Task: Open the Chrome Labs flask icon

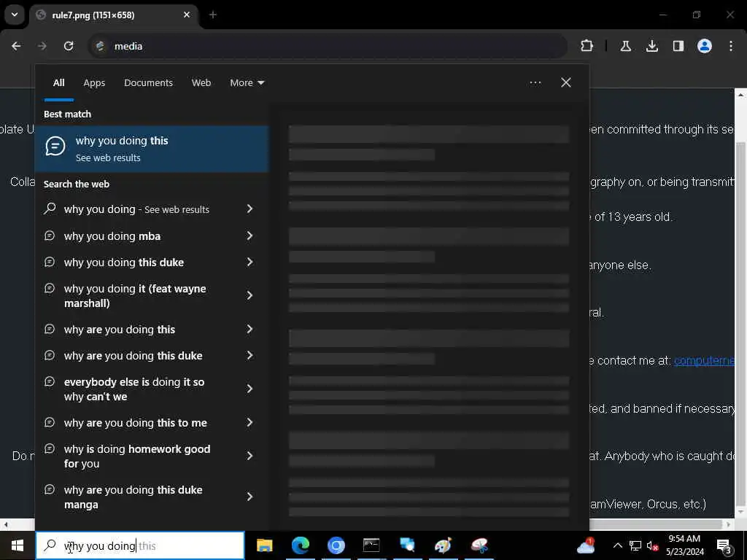Action: point(625,46)
